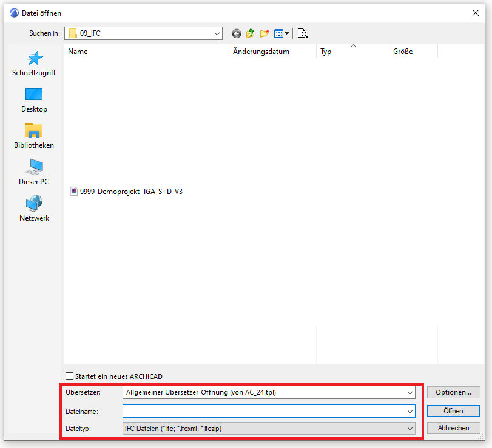Open the view menu icon
This screenshot has width=492, height=448.
click(x=281, y=33)
